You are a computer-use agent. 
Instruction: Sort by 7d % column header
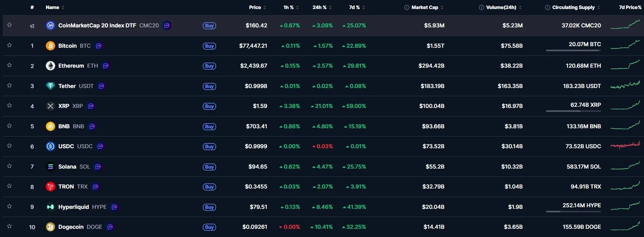pyautogui.click(x=357, y=7)
